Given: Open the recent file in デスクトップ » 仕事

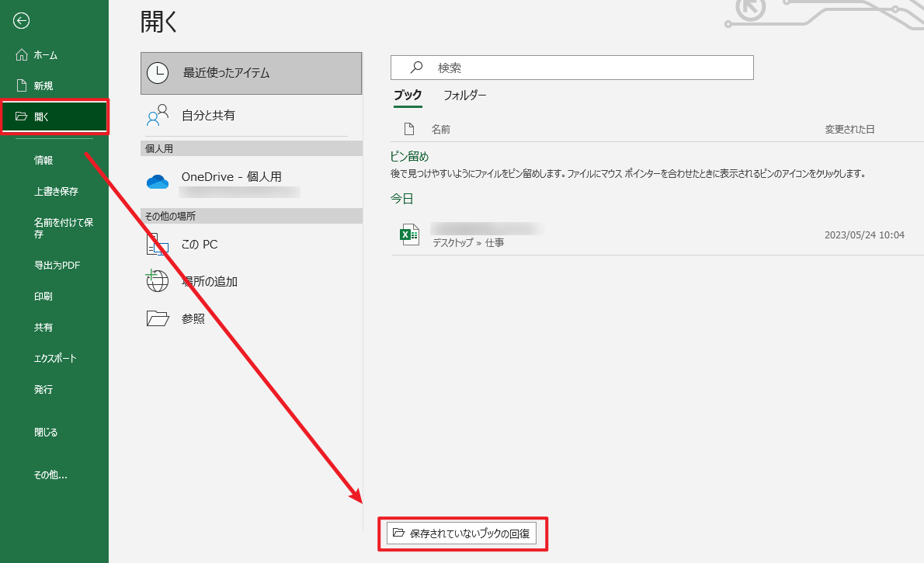Looking at the screenshot, I should pos(657,235).
